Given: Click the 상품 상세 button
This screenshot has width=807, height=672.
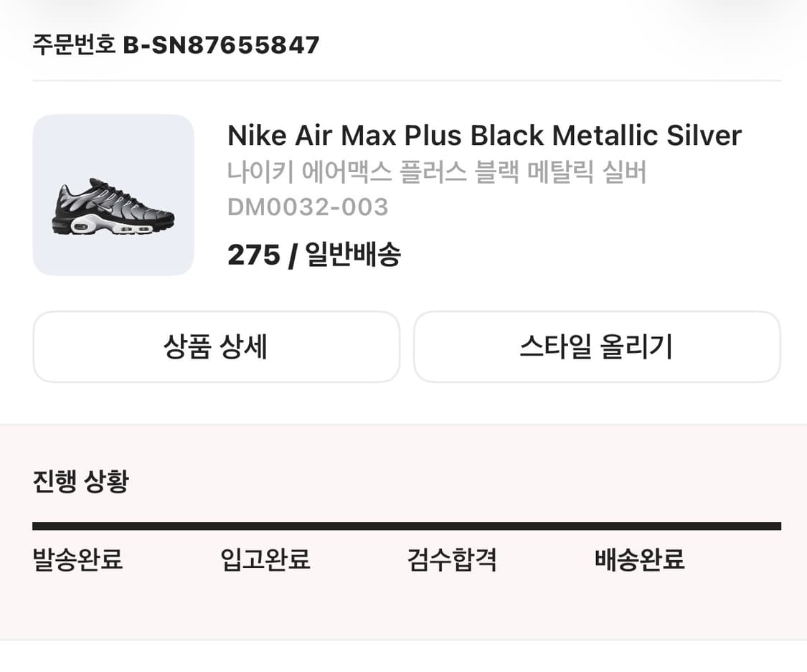Looking at the screenshot, I should 216,346.
